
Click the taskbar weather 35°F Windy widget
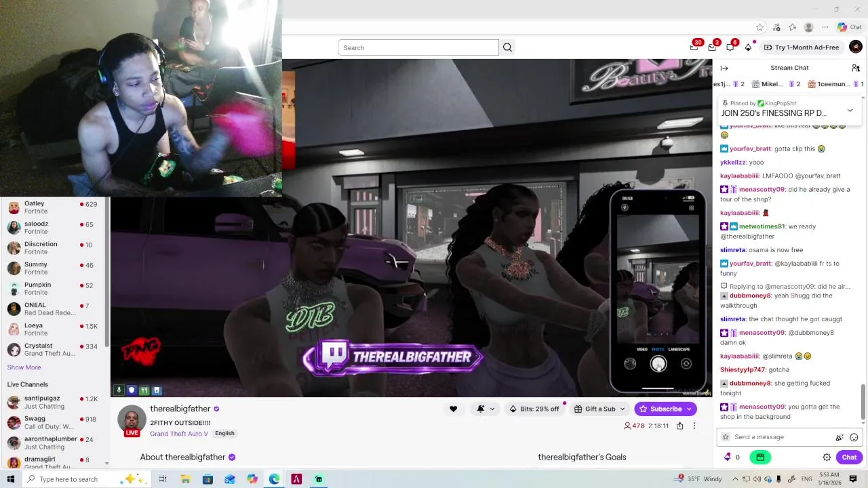pyautogui.click(x=698, y=479)
